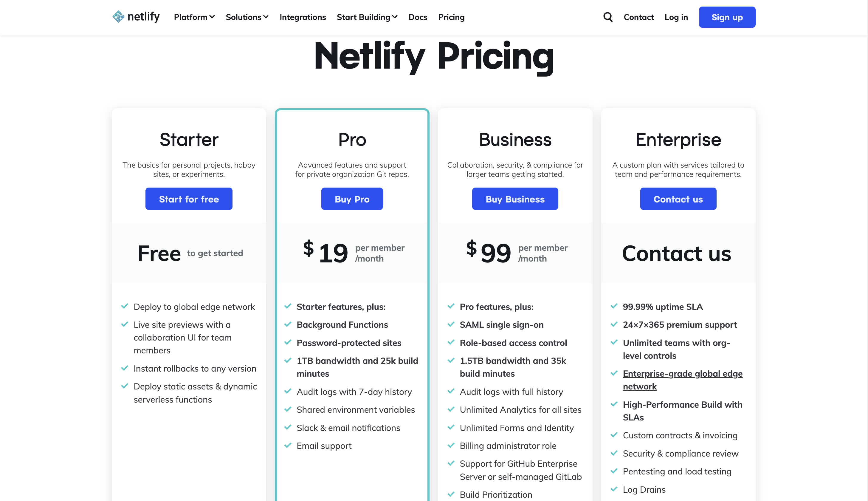868x501 pixels.
Task: Click the Sign up button
Action: [727, 17]
